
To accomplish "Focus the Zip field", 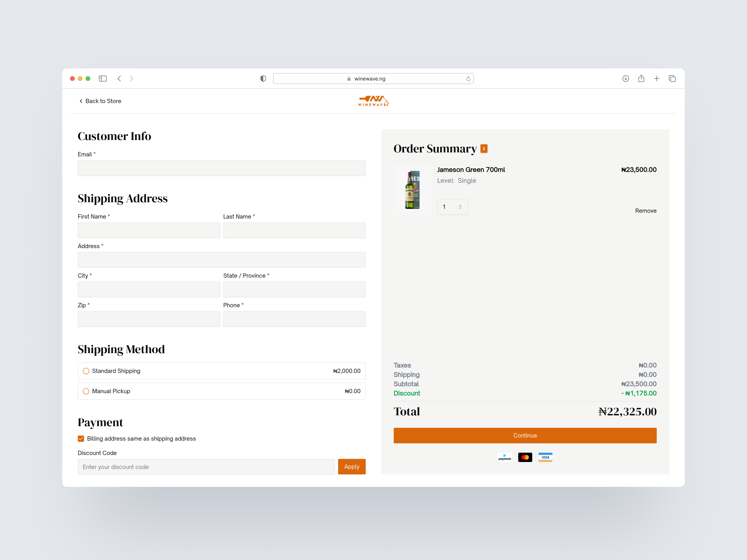I will [x=149, y=319].
